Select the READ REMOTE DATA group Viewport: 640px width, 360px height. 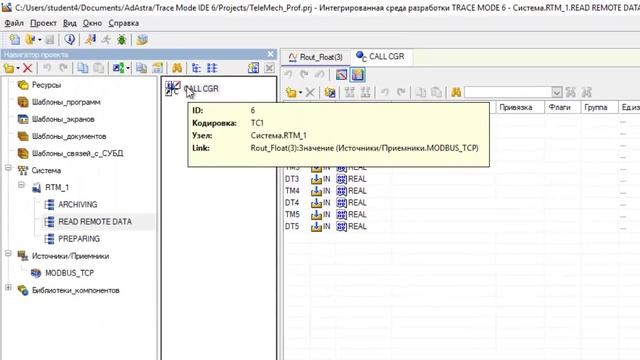[95, 222]
